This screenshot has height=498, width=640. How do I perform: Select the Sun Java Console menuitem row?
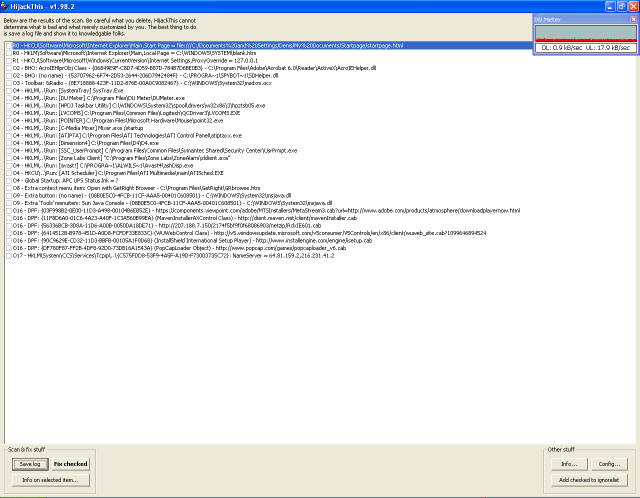(172, 203)
